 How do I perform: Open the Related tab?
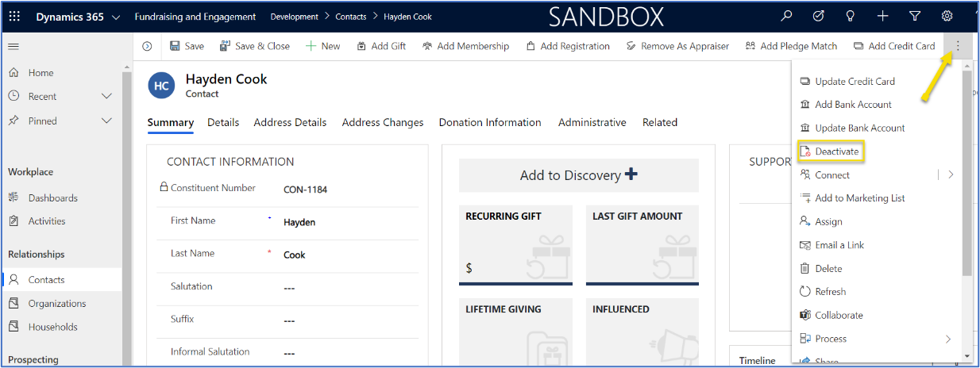660,122
